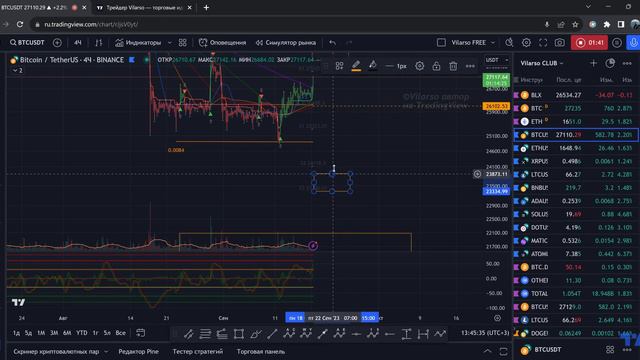Select the ETH row priced 1651.0
The width and height of the screenshot is (640, 360).
tap(576, 122)
